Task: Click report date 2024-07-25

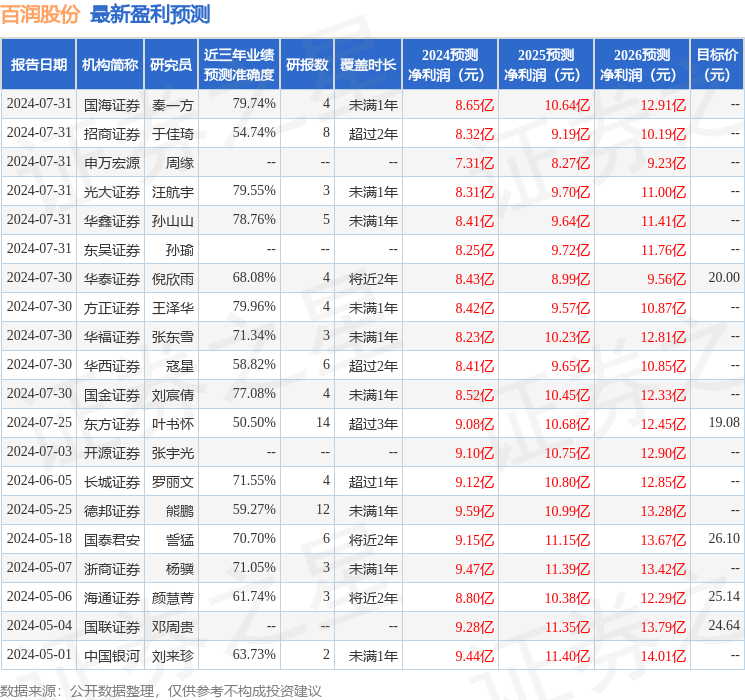Action: [39, 422]
